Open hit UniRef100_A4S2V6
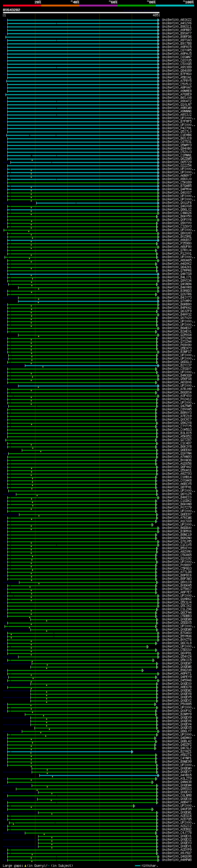The width and height of the screenshot is (197, 868). [177, 23]
